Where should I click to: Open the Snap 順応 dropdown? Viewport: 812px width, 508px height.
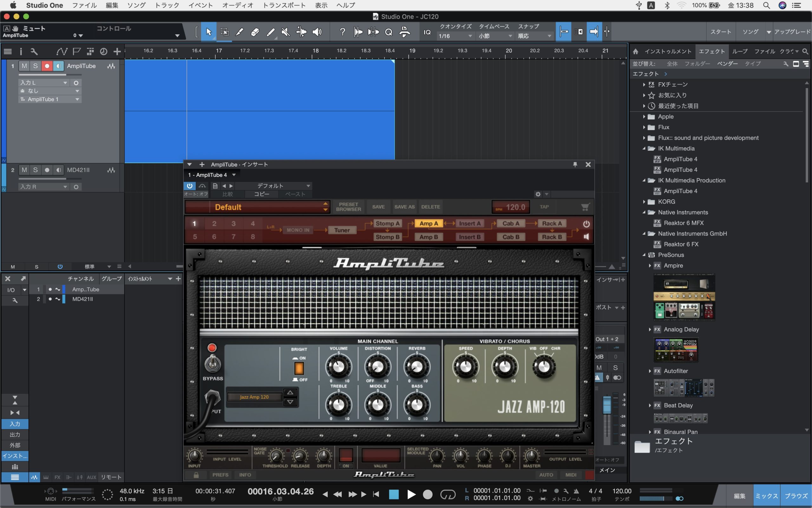[x=534, y=36]
